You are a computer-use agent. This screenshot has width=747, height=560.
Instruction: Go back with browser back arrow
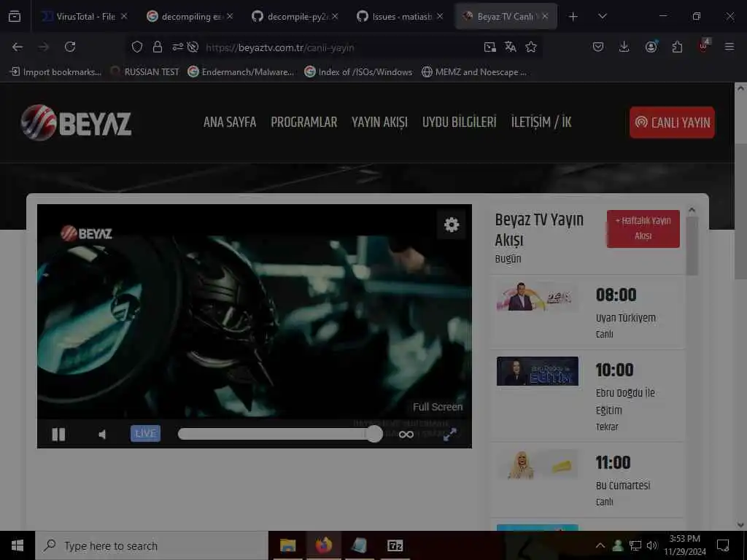click(x=18, y=47)
